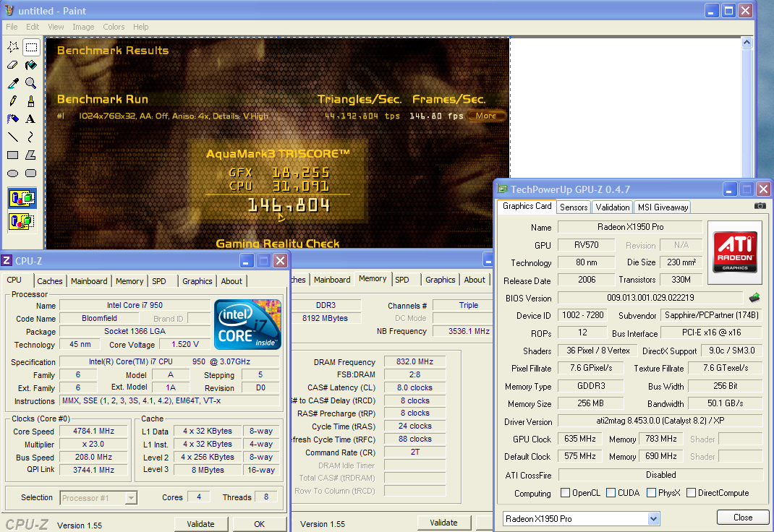
Task: Open the Help menu in Paint
Action: tap(140, 27)
